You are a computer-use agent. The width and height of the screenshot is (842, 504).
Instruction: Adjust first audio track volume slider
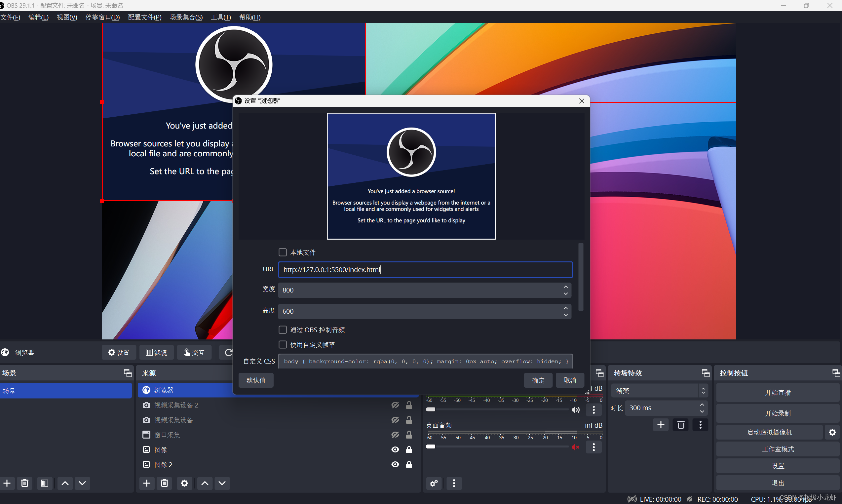click(x=431, y=409)
